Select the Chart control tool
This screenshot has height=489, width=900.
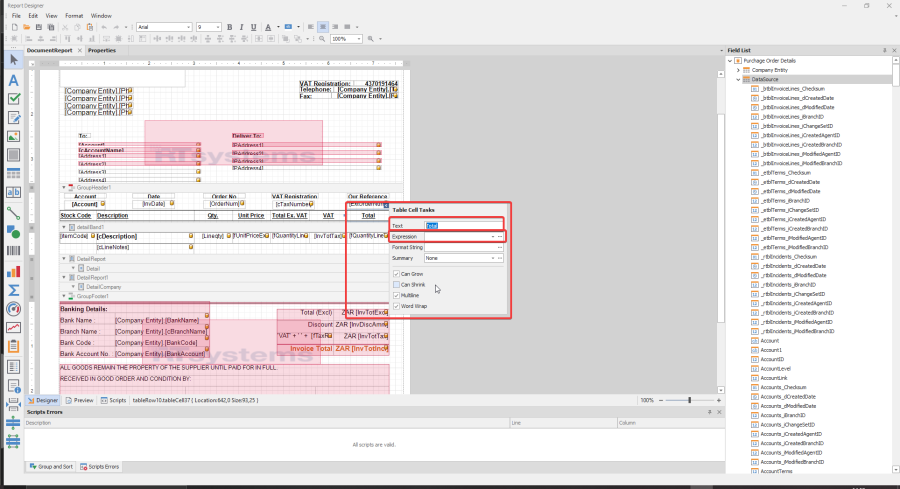(14, 270)
